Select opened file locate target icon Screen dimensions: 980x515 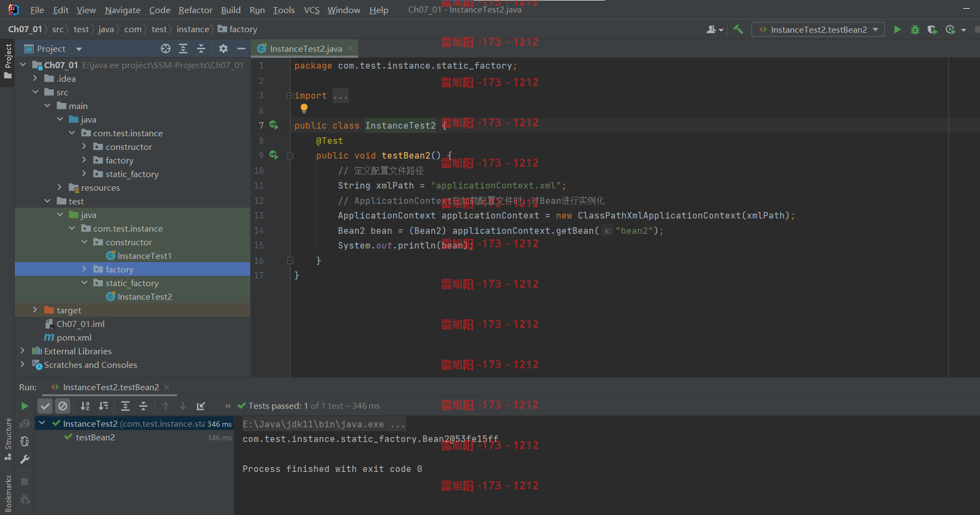click(x=166, y=49)
